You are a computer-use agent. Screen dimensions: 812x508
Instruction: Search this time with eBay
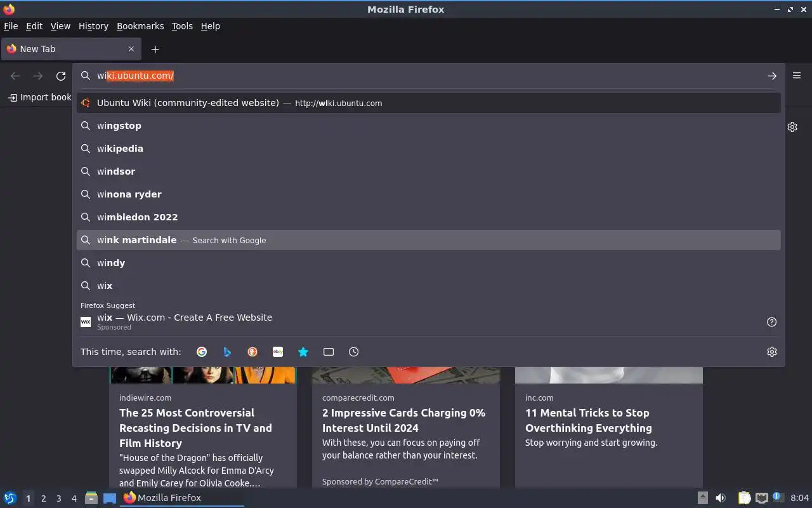278,352
